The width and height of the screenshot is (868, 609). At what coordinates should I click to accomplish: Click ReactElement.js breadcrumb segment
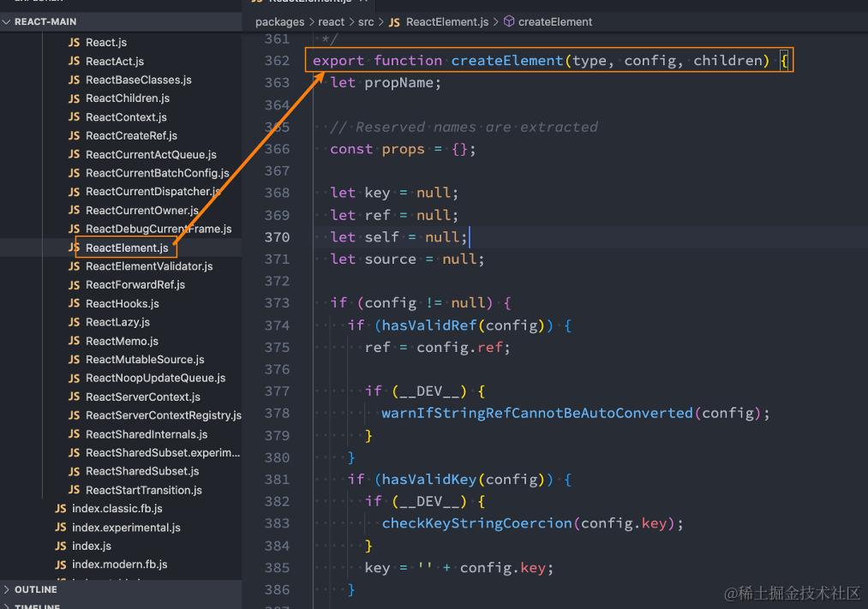pos(447,21)
